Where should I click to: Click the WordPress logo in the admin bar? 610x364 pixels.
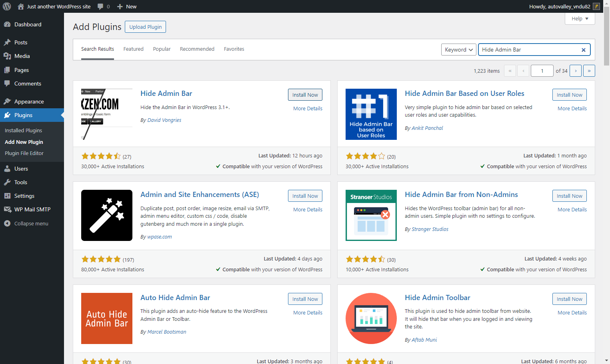coord(7,6)
